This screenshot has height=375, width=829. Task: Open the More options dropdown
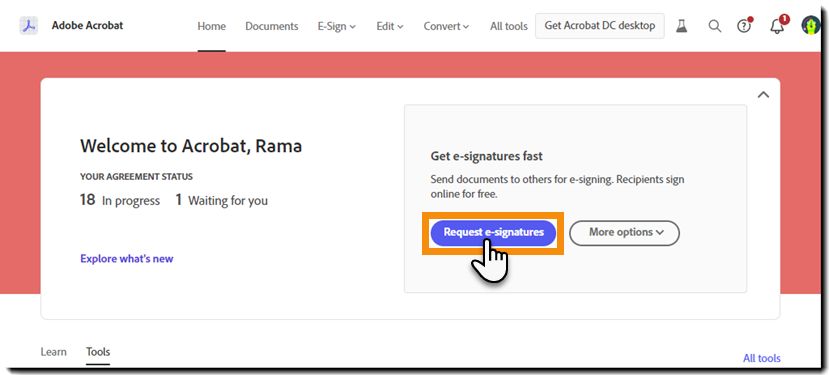624,233
